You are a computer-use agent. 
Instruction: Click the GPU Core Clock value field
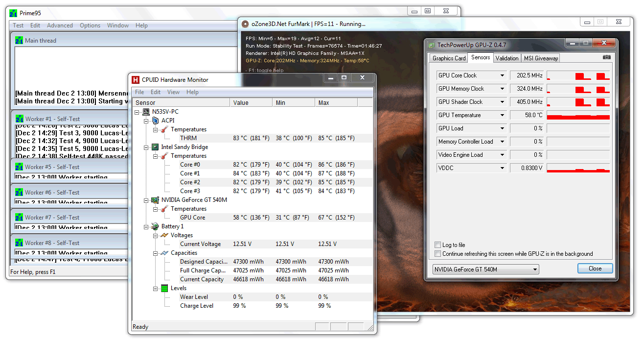[527, 75]
